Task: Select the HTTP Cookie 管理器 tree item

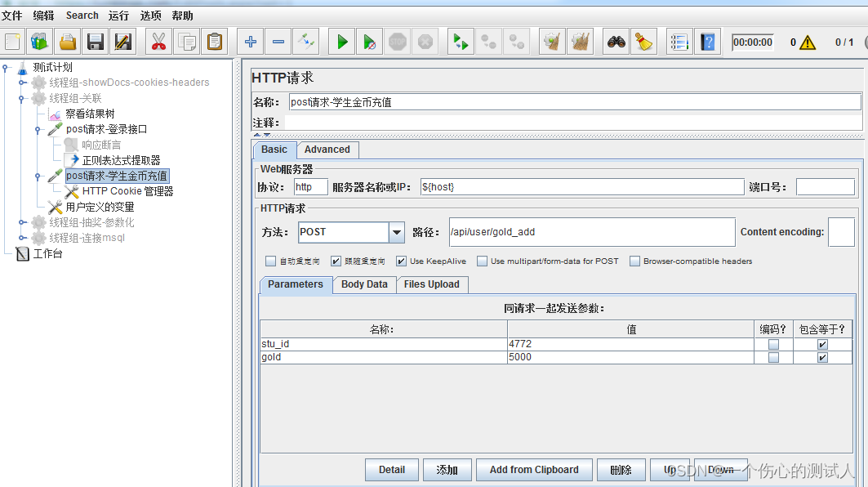Action: [x=128, y=191]
